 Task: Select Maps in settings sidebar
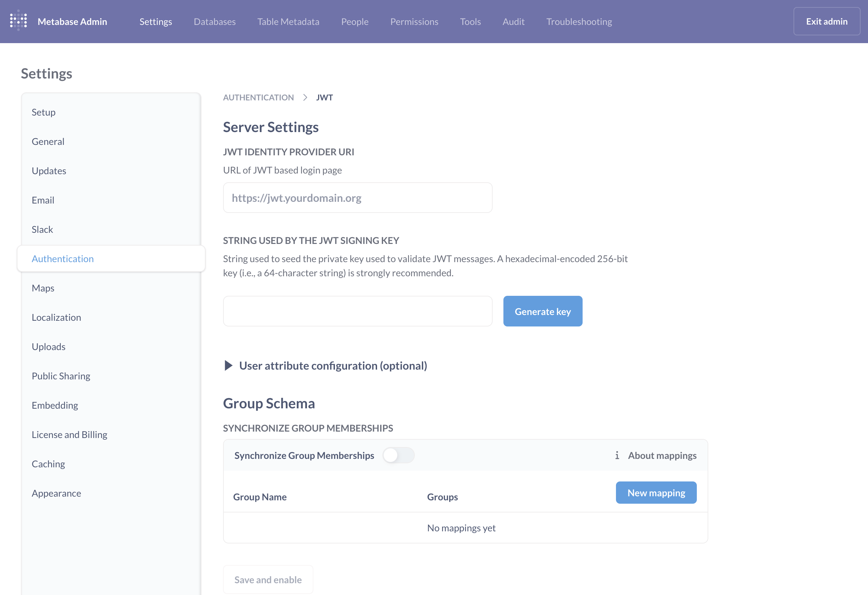pos(111,288)
